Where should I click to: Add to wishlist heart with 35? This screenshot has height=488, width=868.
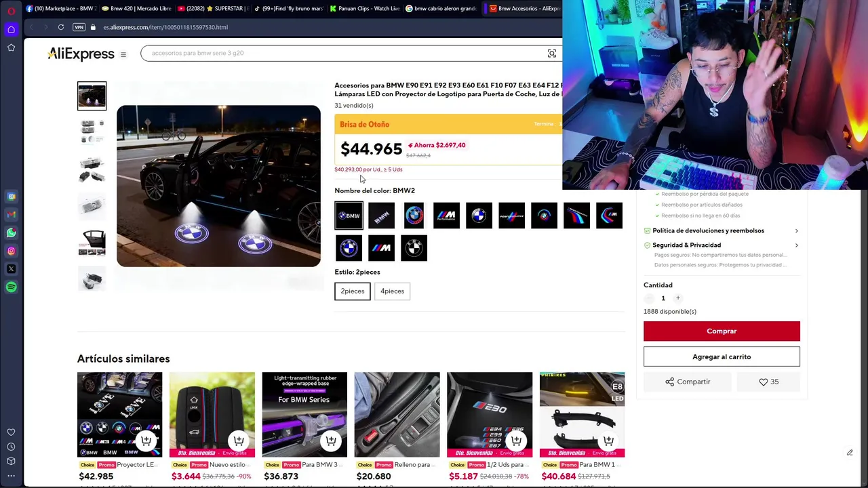click(x=768, y=382)
